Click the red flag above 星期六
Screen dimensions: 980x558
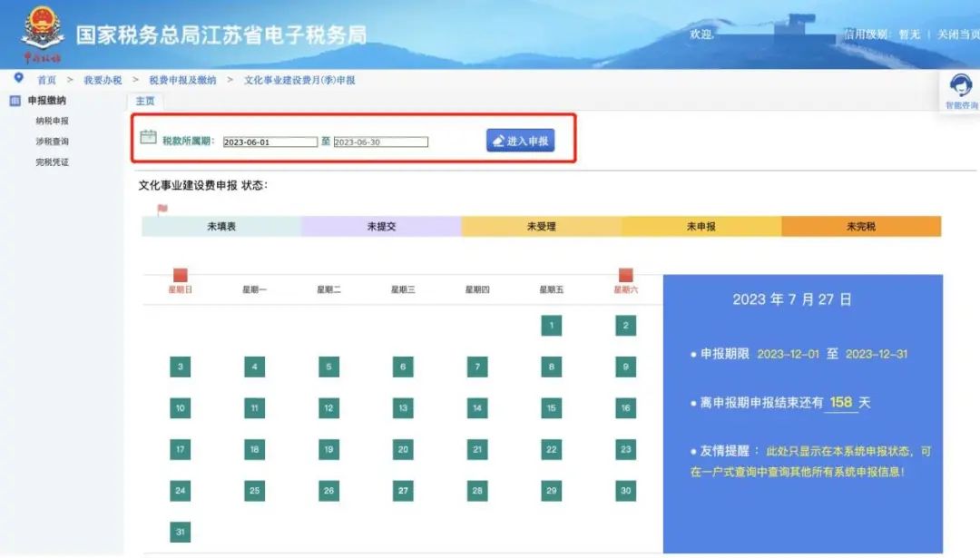[625, 275]
